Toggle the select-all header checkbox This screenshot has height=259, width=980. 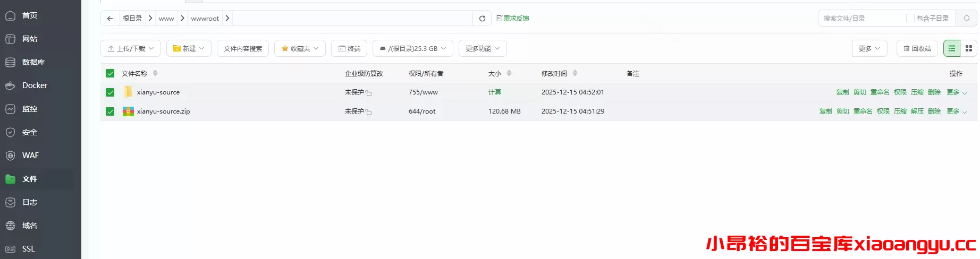[110, 73]
